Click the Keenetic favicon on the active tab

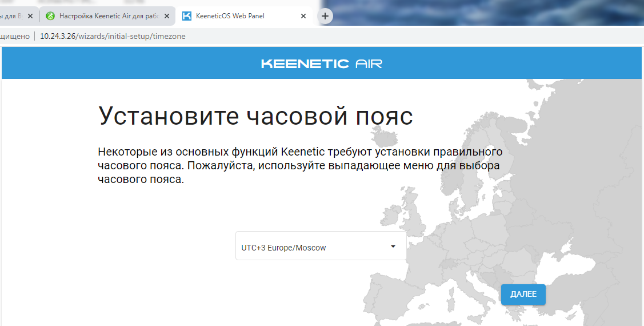click(187, 16)
